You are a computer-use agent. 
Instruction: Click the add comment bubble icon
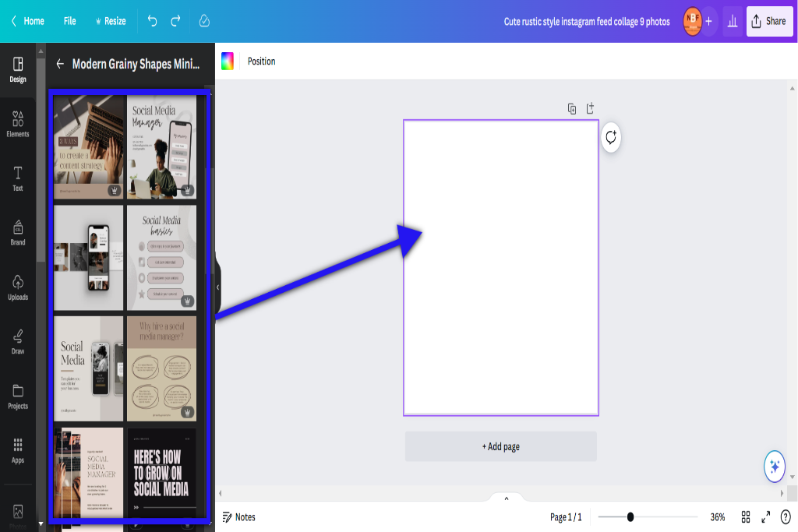611,137
